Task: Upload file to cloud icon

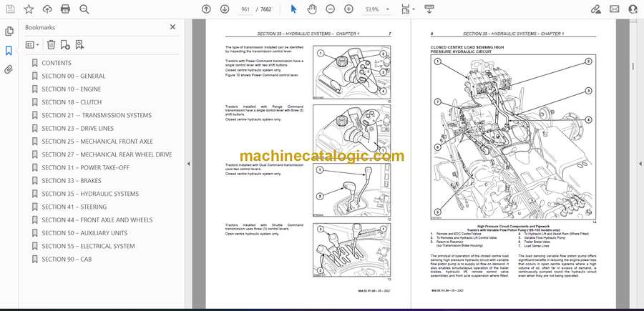Action: [x=47, y=9]
